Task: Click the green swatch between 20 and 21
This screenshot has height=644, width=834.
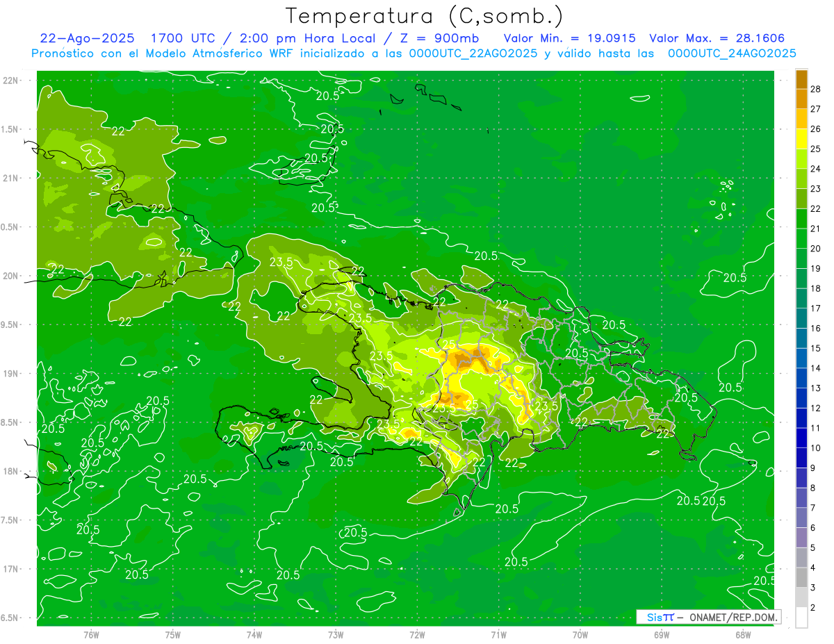Action: [801, 238]
